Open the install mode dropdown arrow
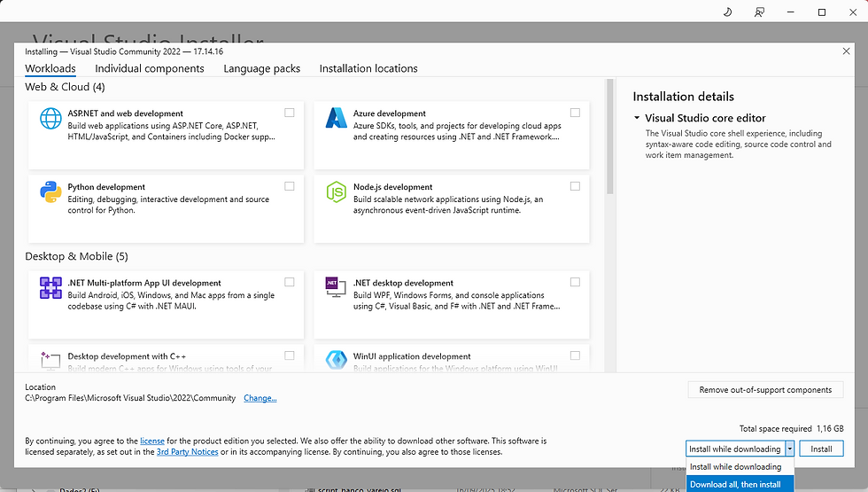The height and width of the screenshot is (492, 868). pyautogui.click(x=789, y=449)
